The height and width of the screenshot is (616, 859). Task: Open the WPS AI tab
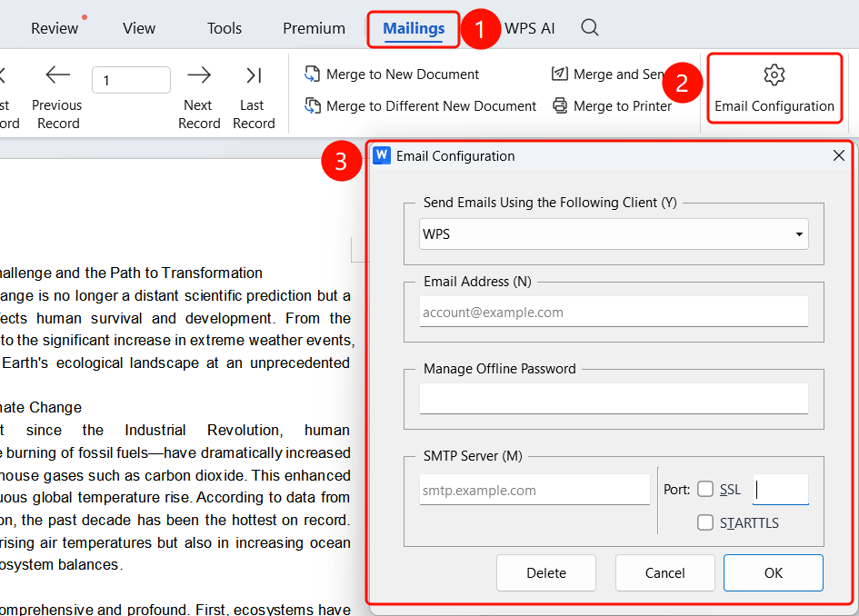click(x=529, y=28)
